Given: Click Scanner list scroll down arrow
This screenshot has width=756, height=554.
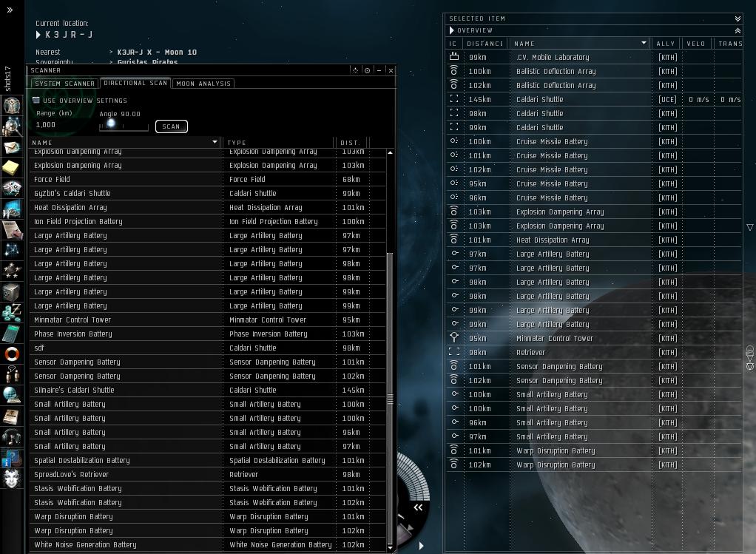Looking at the screenshot, I should tap(390, 548).
